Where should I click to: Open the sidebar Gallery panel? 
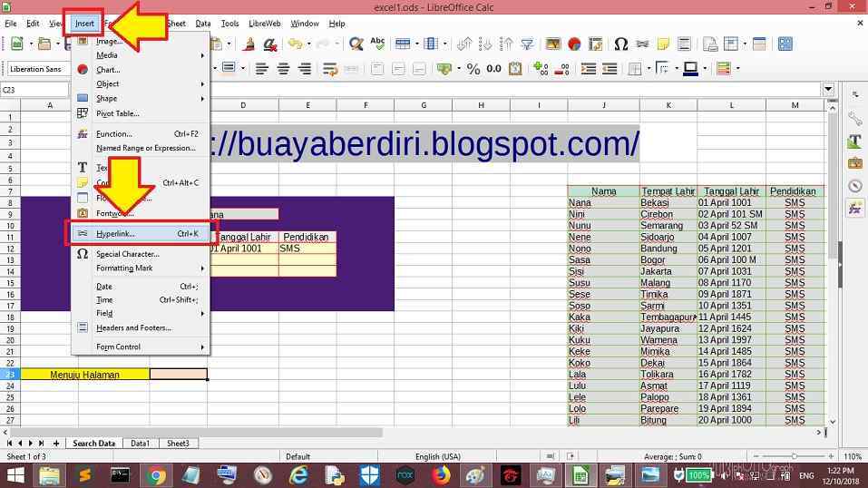pos(854,163)
